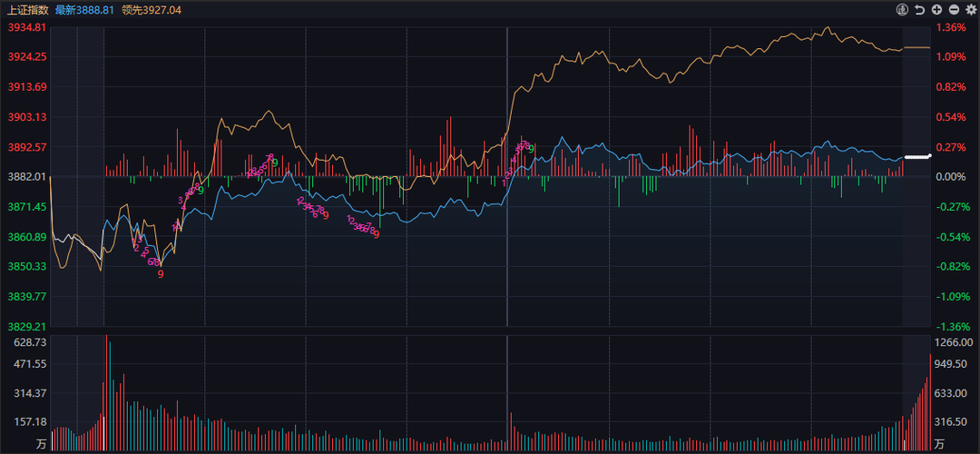Click the circular overlay-index icon at top right
Screen dimensions: 980x454
pyautogui.click(x=902, y=9)
